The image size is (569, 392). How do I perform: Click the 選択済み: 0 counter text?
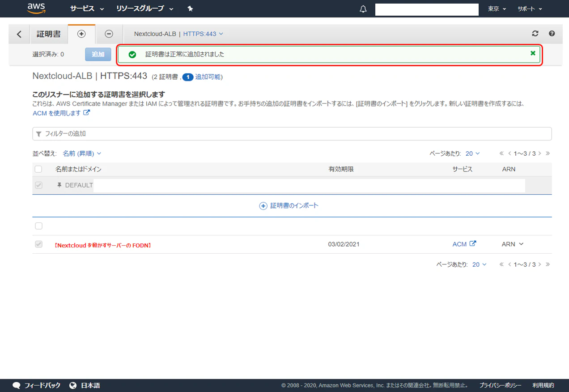click(48, 54)
